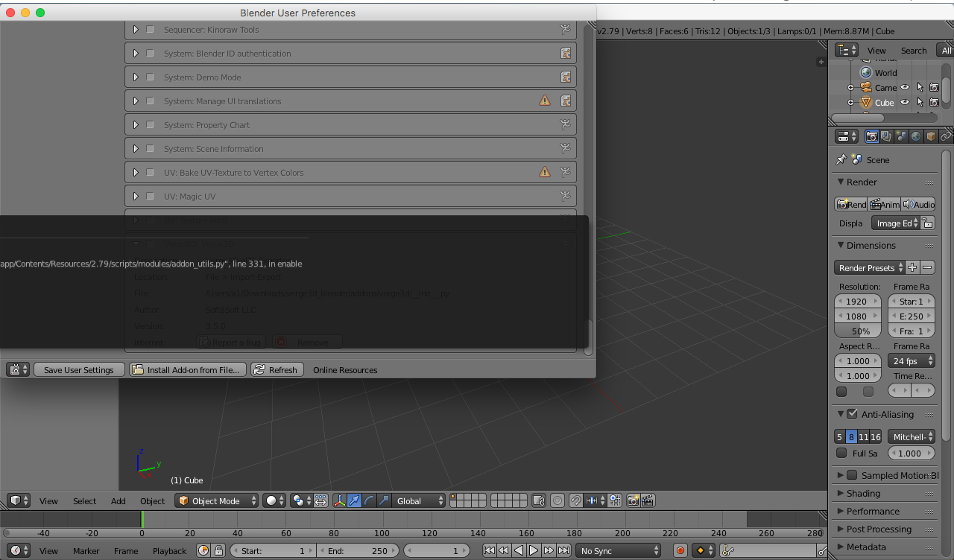Toggle Camera renderability camera icon in Outliner

[934, 87]
